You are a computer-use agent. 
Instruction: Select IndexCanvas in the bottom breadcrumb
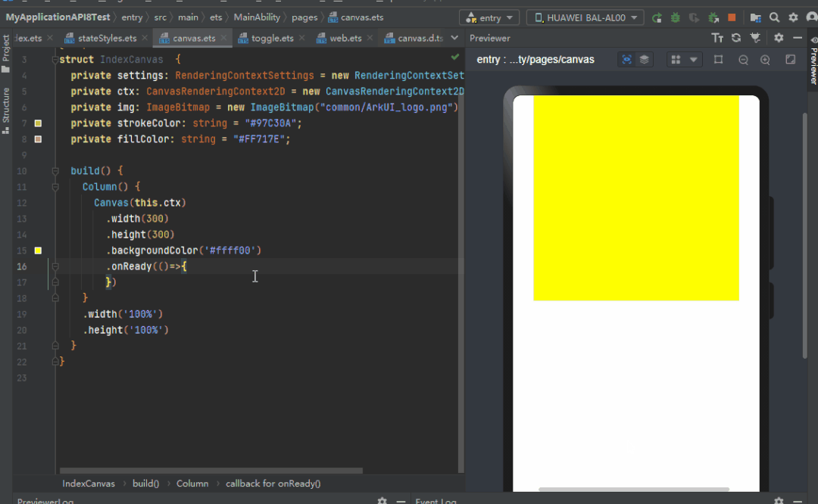[x=89, y=484]
